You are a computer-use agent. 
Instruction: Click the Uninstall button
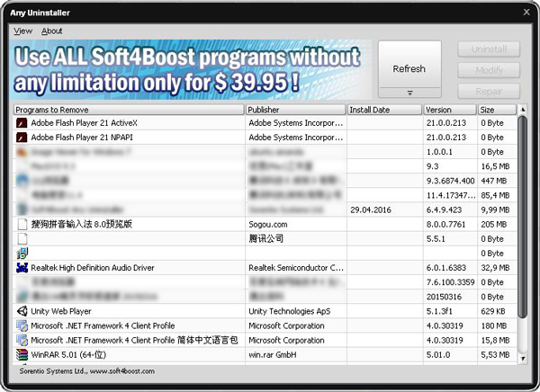(x=489, y=49)
